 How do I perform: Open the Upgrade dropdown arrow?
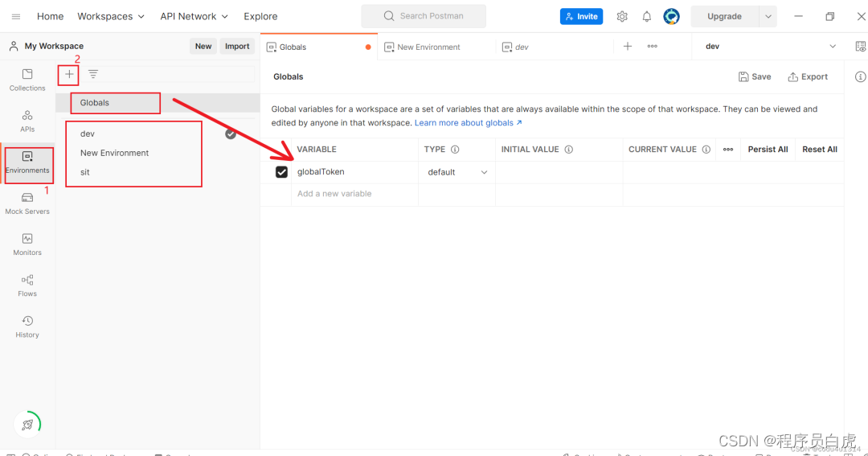pyautogui.click(x=768, y=17)
